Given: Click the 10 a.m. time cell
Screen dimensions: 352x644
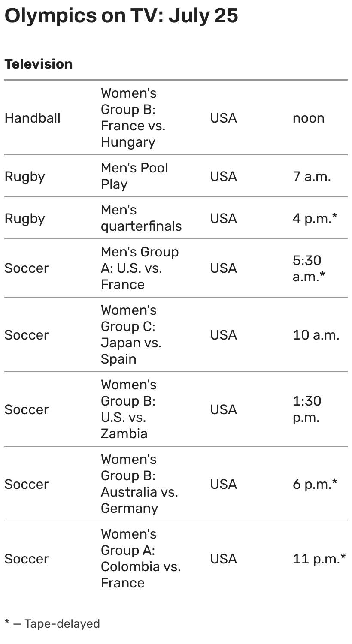Looking at the screenshot, I should click(x=316, y=335).
